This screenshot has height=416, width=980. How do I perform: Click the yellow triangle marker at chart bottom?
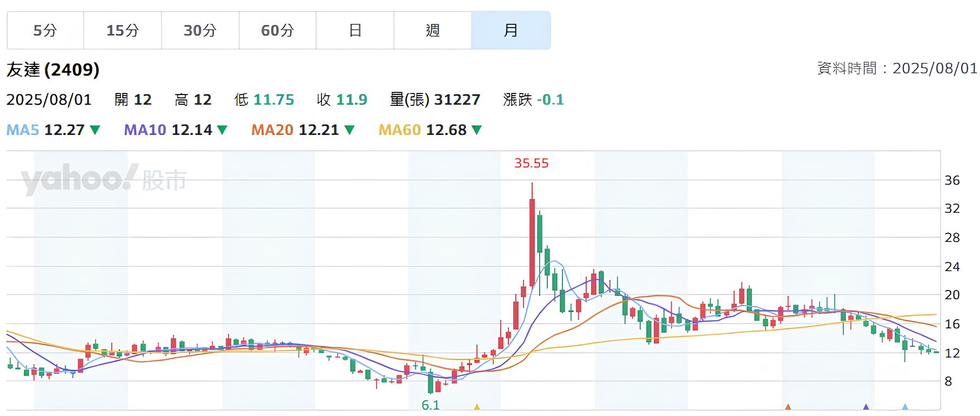click(476, 407)
